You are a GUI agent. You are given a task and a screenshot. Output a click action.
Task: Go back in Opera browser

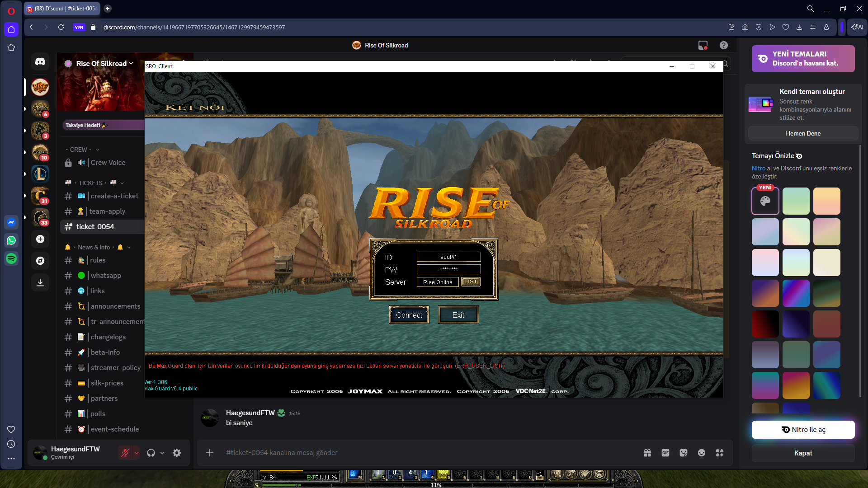31,27
